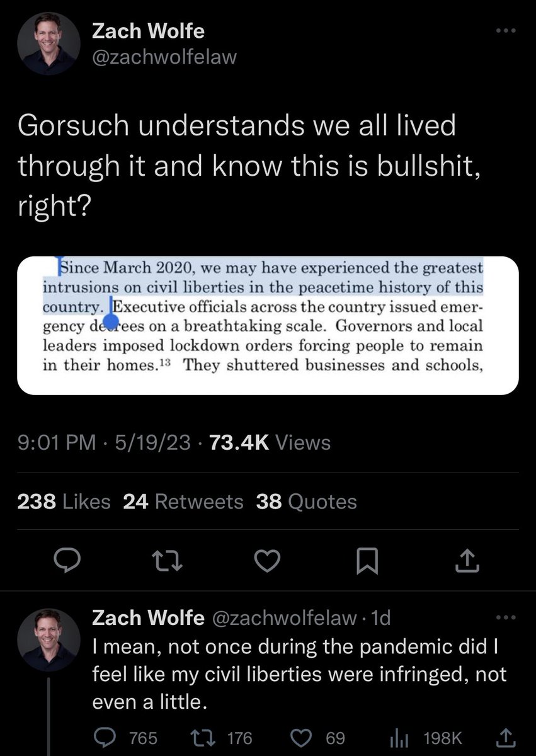
Task: Bookmark the main tweet
Action: click(367, 559)
